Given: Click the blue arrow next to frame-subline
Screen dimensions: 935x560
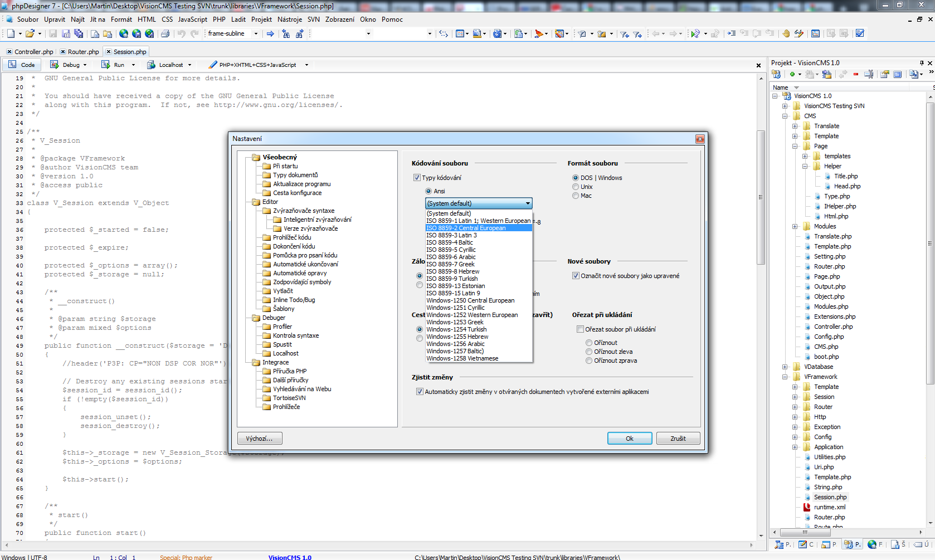Looking at the screenshot, I should 270,33.
